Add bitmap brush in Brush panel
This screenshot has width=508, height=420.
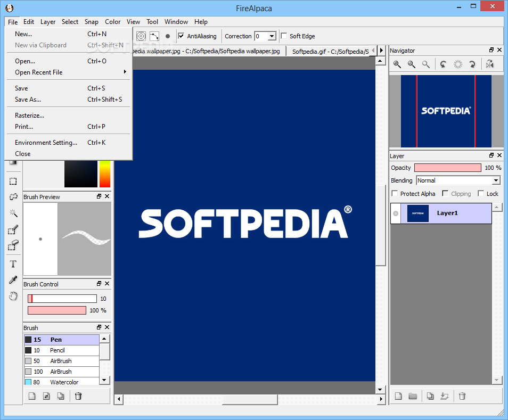(x=46, y=396)
